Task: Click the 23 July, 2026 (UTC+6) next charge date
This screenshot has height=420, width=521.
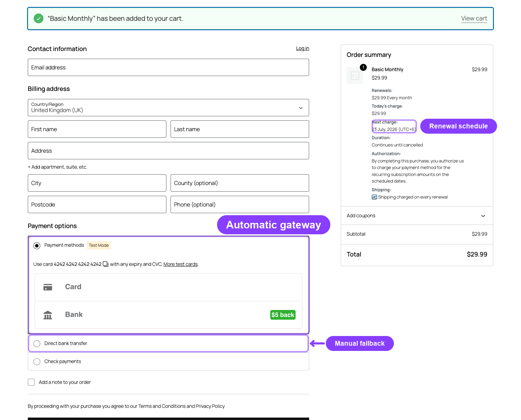Action: [394, 129]
